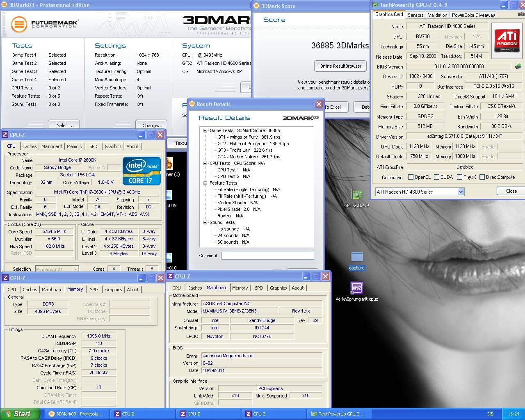Click the BIOS Version field 011.013.000.000.000000
The height and width of the screenshot is (420, 525).
(459, 66)
